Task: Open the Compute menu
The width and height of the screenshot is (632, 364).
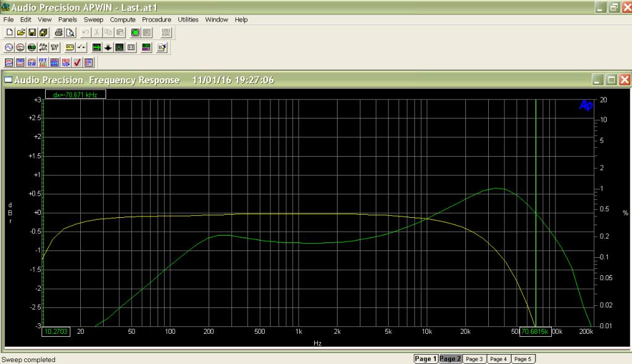Action: (123, 19)
